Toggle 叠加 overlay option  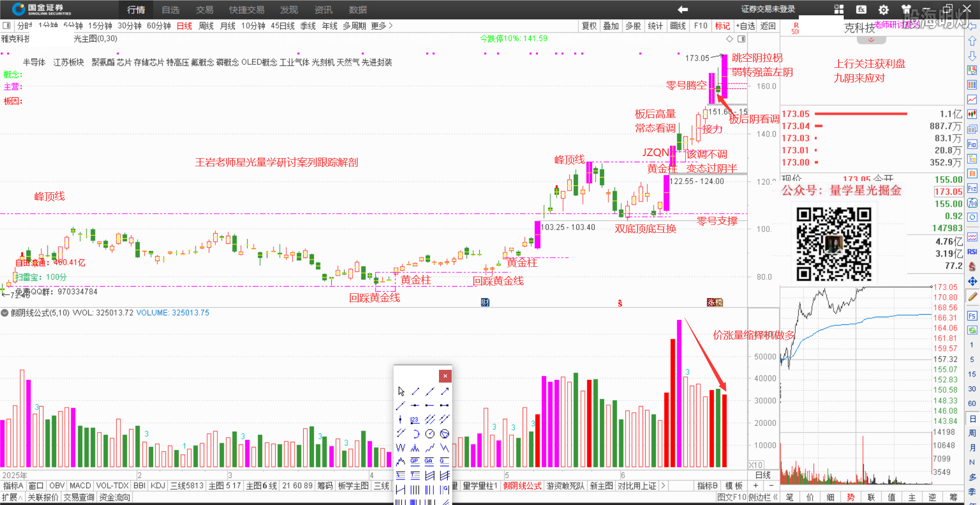click(611, 26)
